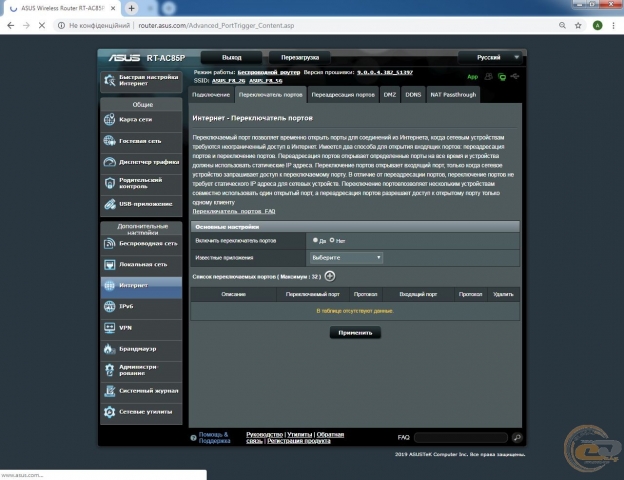Stop page loading with X button

click(x=42, y=25)
